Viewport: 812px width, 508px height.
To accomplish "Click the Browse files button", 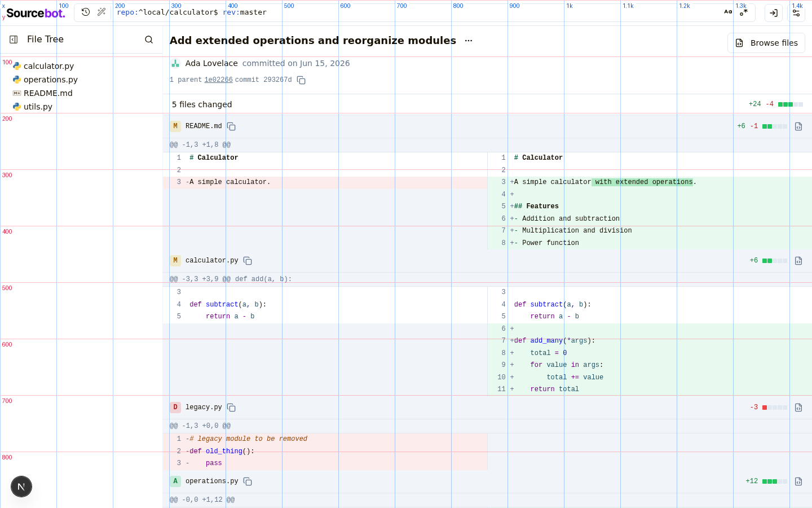I will [x=766, y=43].
